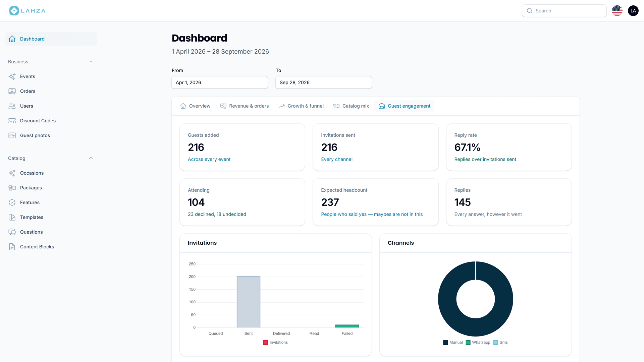Click the Packages layout icon

tap(12, 188)
